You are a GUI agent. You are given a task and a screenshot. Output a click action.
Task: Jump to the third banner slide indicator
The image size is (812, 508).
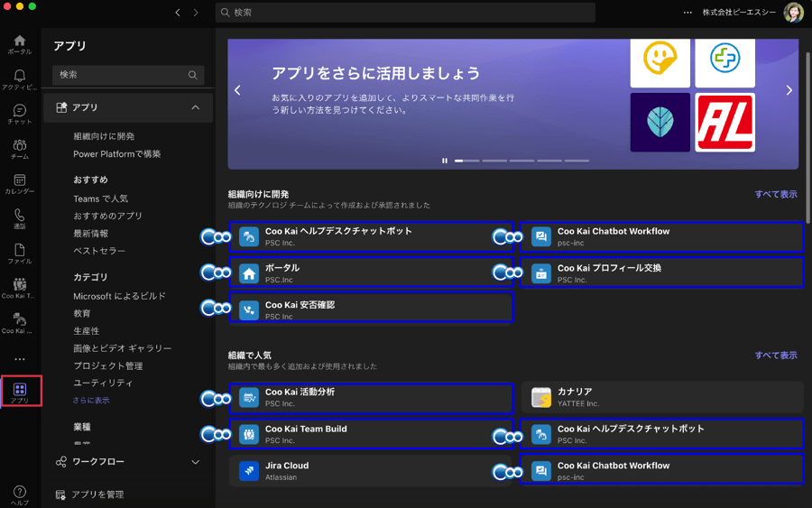click(x=522, y=161)
